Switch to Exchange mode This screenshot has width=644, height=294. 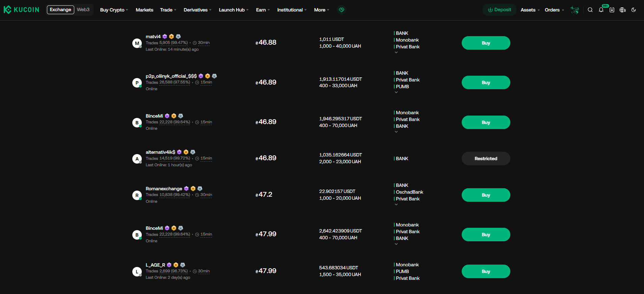pyautogui.click(x=60, y=10)
